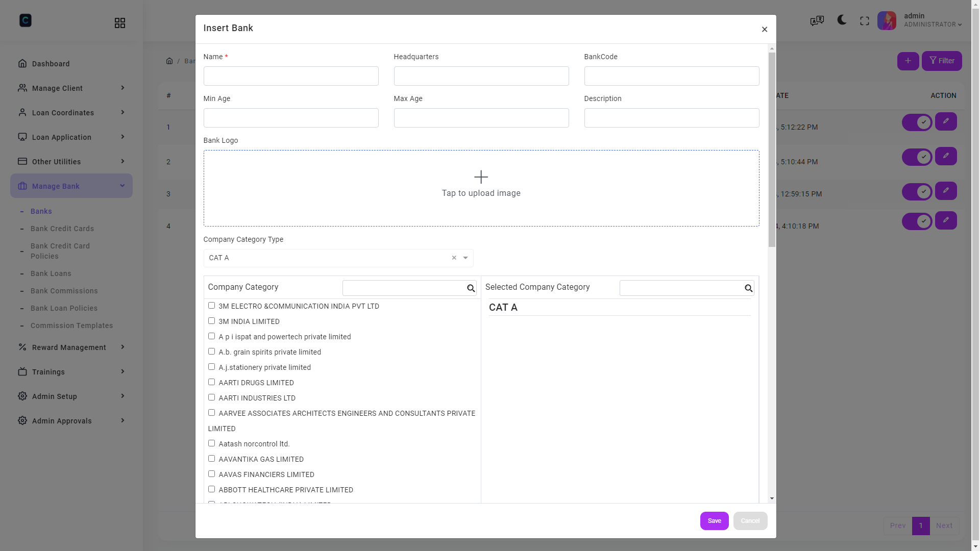Expand the Loan Application sidebar section
980x551 pixels.
[x=61, y=137]
